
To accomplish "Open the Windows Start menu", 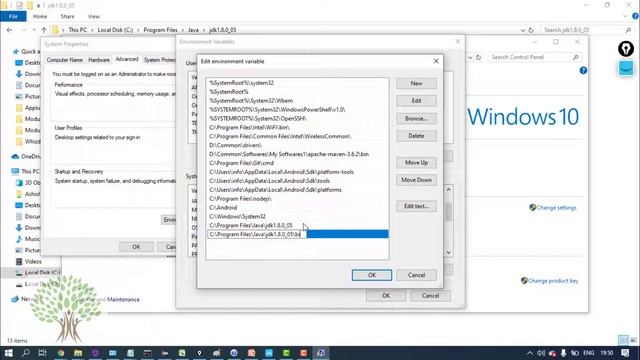I will pos(8,353).
